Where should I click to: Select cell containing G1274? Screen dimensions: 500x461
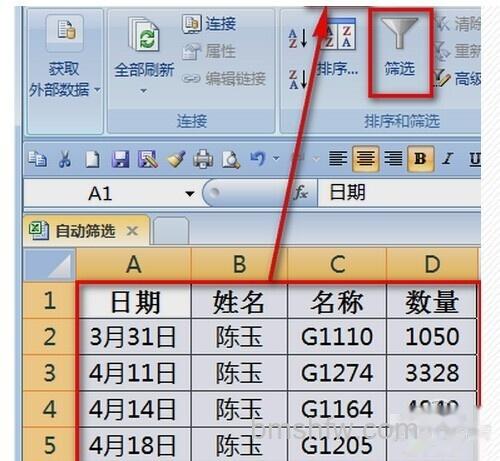337,373
